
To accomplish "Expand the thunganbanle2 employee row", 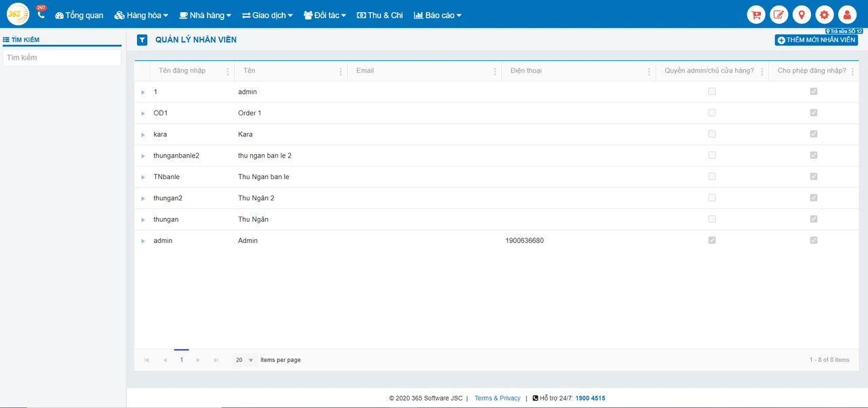I will tap(143, 156).
